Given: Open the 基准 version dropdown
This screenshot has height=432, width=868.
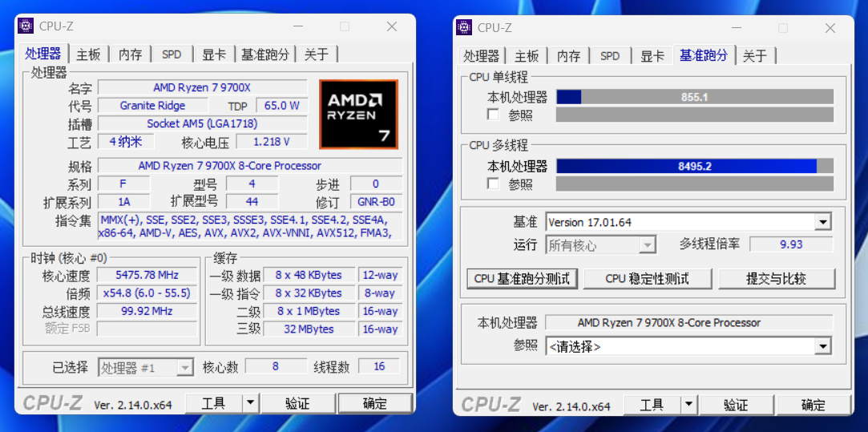Looking at the screenshot, I should [x=823, y=223].
